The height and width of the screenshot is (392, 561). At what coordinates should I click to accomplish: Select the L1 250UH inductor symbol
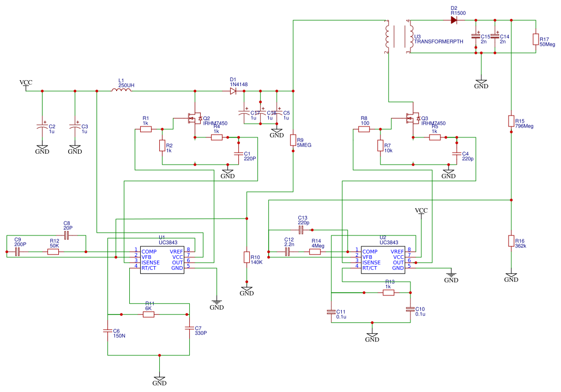coord(121,90)
